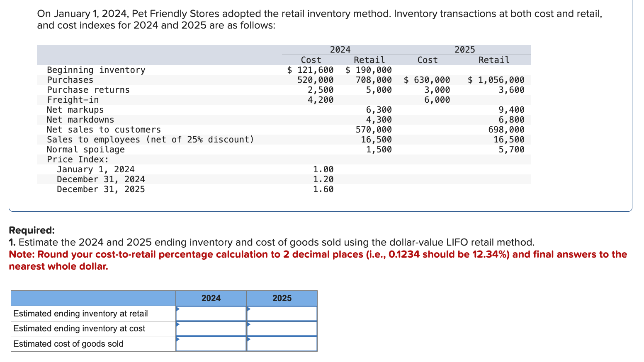Viewport: 644px width, 362px height.
Task: Click the 2025 estimated ending inventory at retail field
Action: [x=282, y=314]
